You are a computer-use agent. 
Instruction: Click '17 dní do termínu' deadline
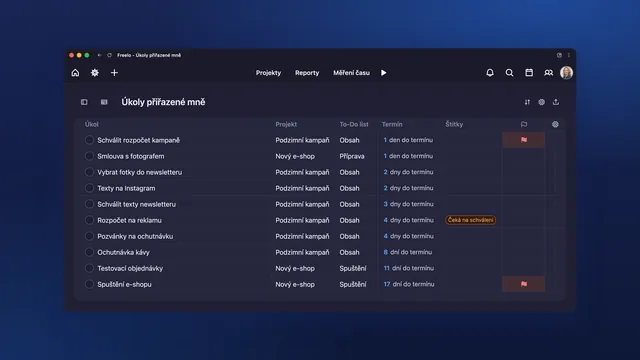click(409, 284)
